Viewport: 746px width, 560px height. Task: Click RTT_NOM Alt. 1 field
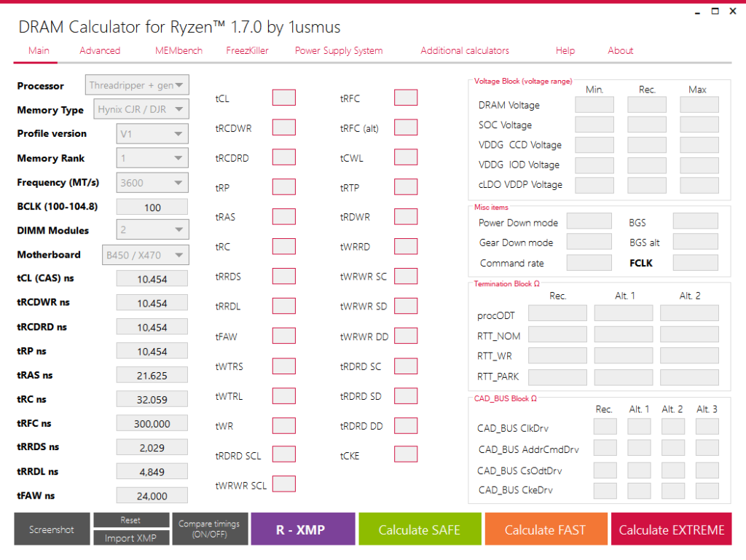pos(624,335)
